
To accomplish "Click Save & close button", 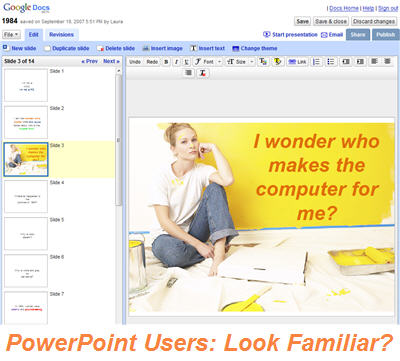I will [331, 21].
